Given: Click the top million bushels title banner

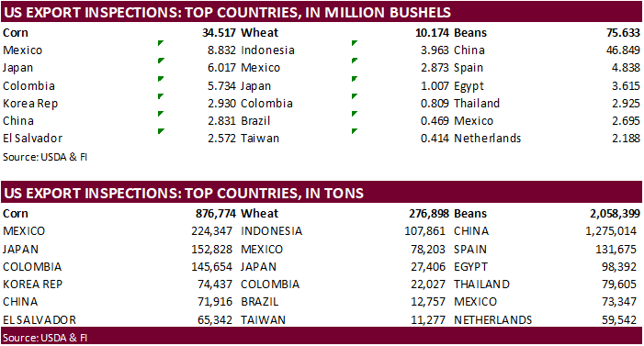Looking at the screenshot, I should [322, 12].
